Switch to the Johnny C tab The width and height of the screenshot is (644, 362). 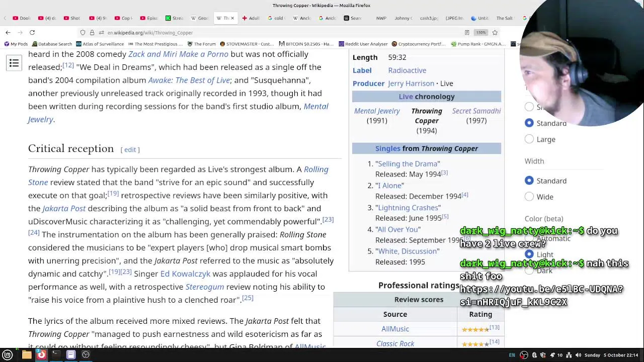403,18
